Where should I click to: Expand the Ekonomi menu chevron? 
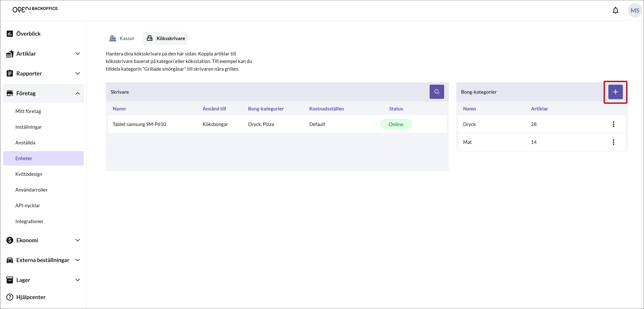click(x=78, y=240)
